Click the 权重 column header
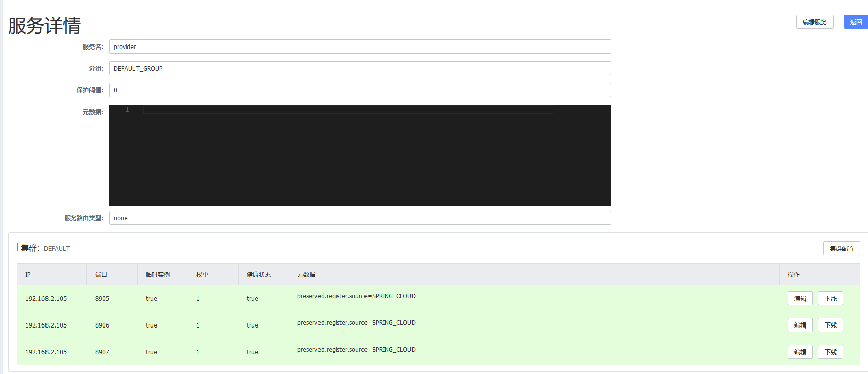Screen dimensions: 868x374 pyautogui.click(x=202, y=274)
